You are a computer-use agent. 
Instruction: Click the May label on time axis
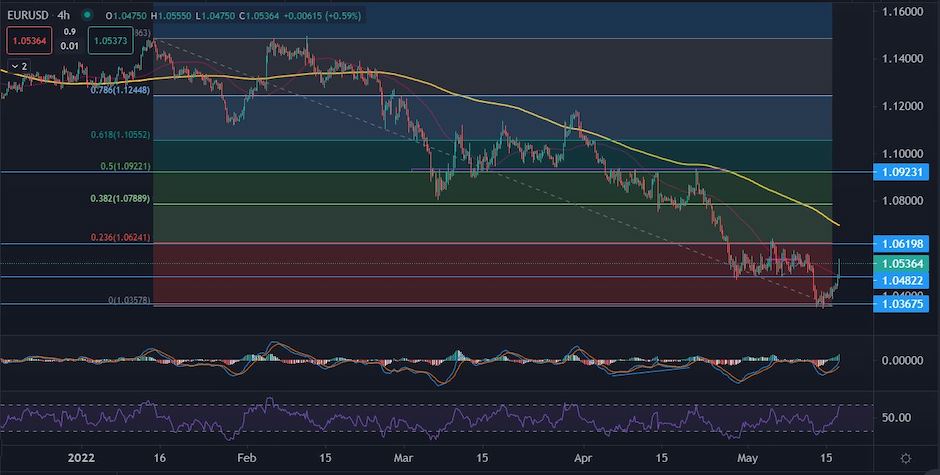746,458
